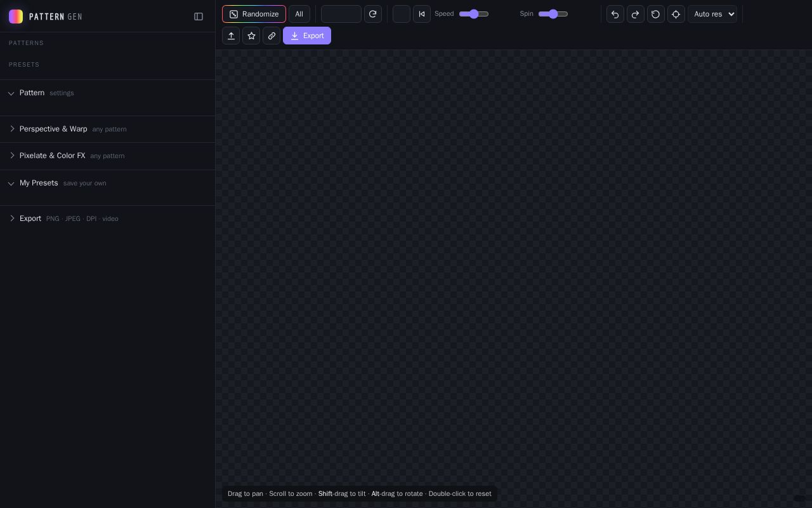Adjust the Spin slider
Screen dimensions: 812x508
[x=553, y=14]
